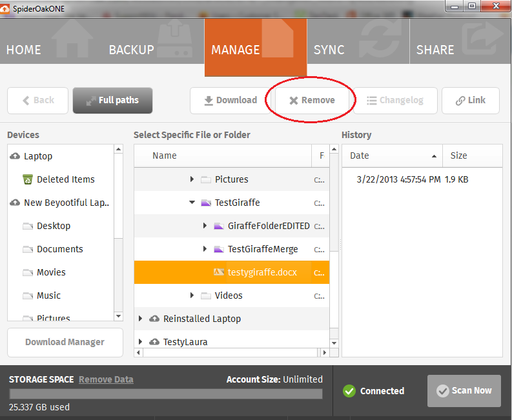Viewport: 512px width, 420px height.
Task: Expand the TestGiraffeMerge folder
Action: pos(205,249)
